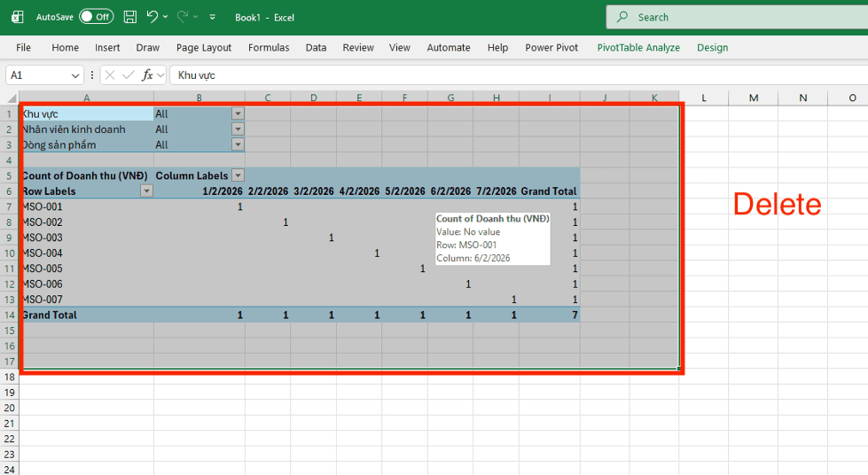The height and width of the screenshot is (475, 868).
Task: Click the Enter checkmark icon in formula bar
Action: (x=129, y=75)
